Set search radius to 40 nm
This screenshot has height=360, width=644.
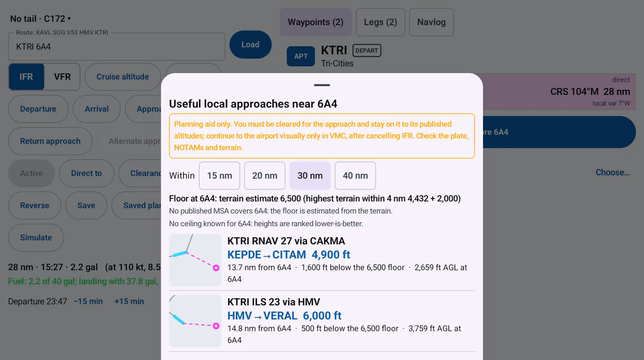coord(355,176)
